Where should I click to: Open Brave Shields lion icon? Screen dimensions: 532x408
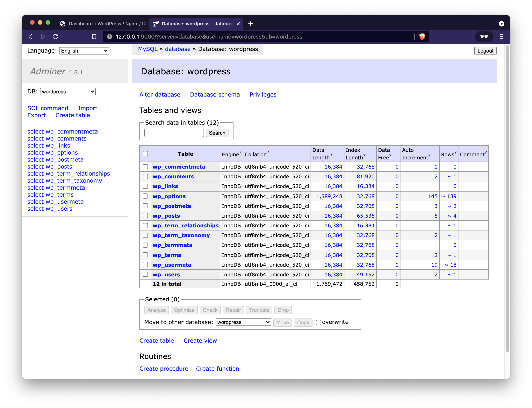[x=422, y=37]
